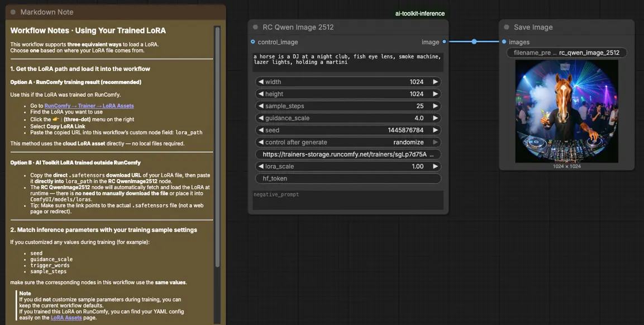Click the negative_prompt text area

pos(349,200)
